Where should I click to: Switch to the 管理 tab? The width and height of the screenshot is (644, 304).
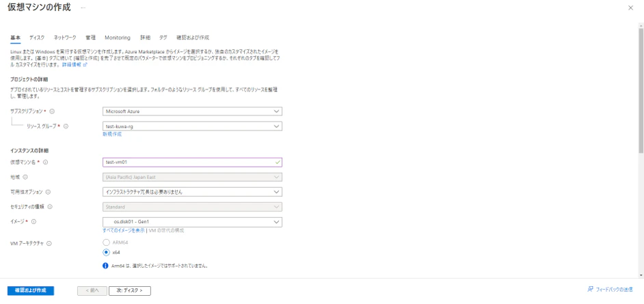[x=90, y=38]
